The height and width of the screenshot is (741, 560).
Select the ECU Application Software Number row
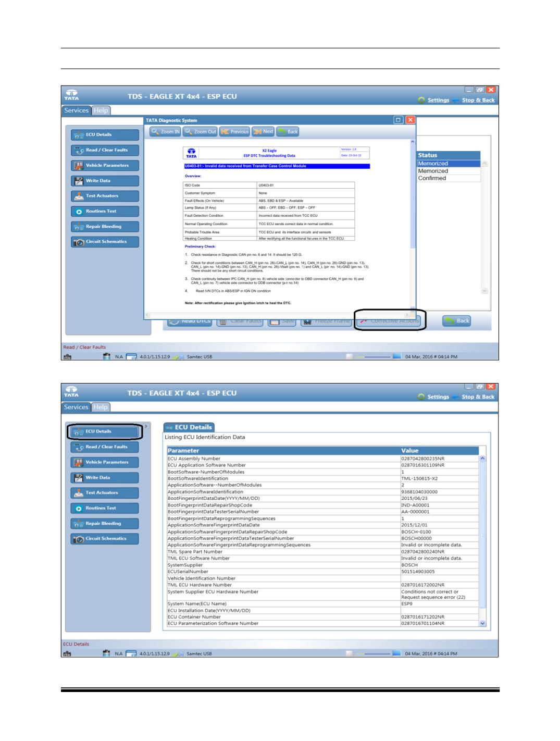tap(322, 465)
